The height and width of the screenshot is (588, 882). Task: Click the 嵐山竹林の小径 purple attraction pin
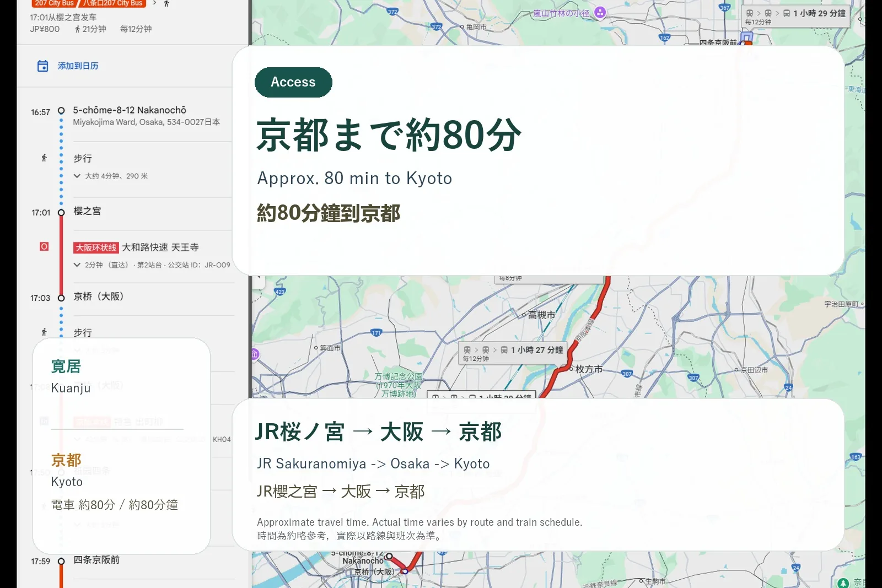(x=600, y=13)
